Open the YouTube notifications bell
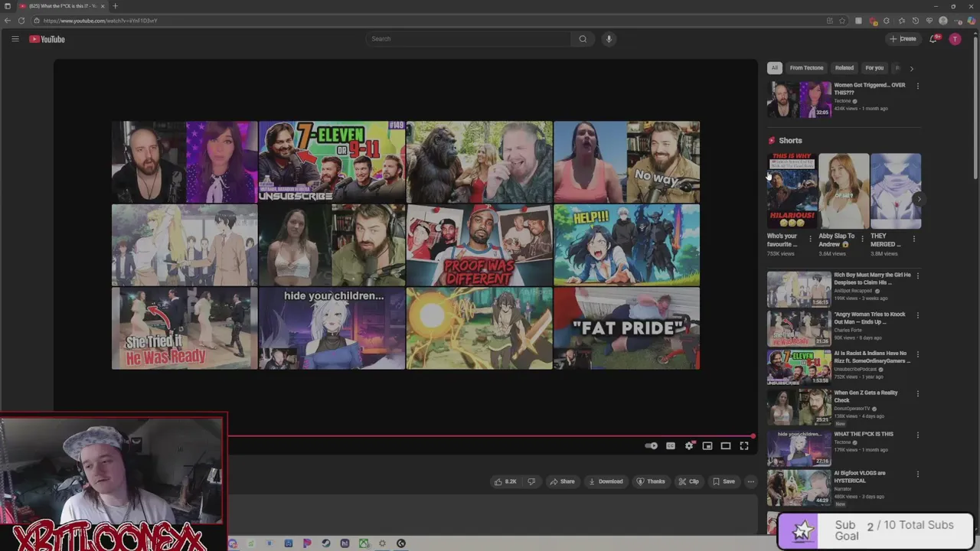The width and height of the screenshot is (980, 551). coord(933,39)
